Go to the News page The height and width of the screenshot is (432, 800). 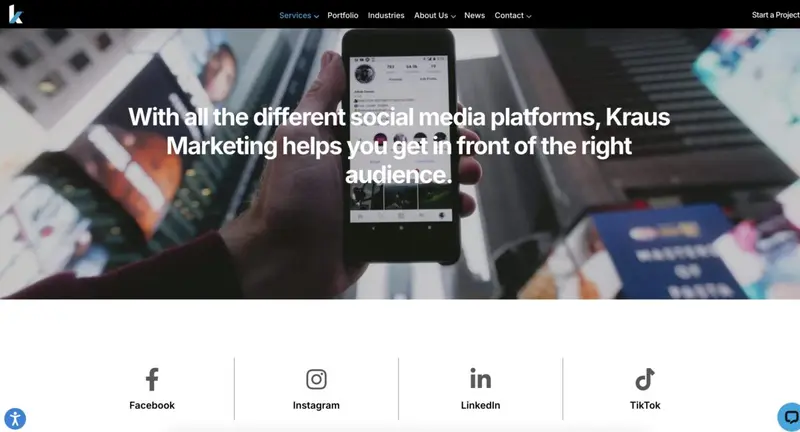pos(474,15)
